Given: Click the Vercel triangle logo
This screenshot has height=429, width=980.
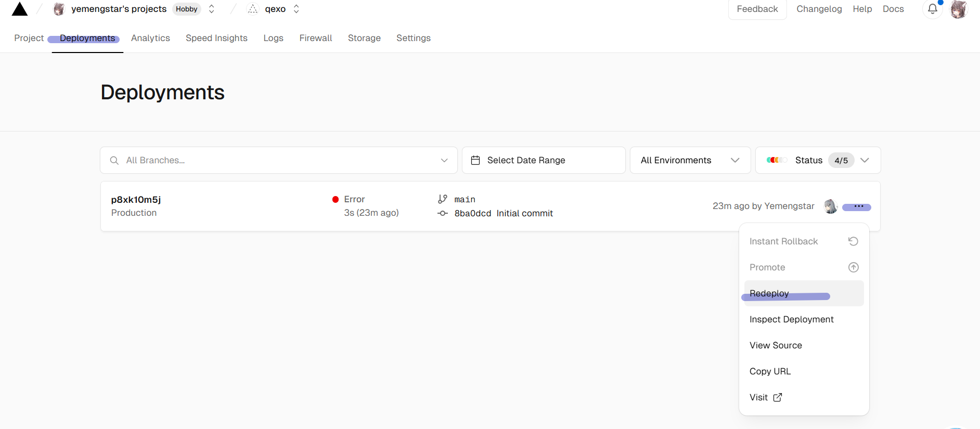Looking at the screenshot, I should [20, 9].
